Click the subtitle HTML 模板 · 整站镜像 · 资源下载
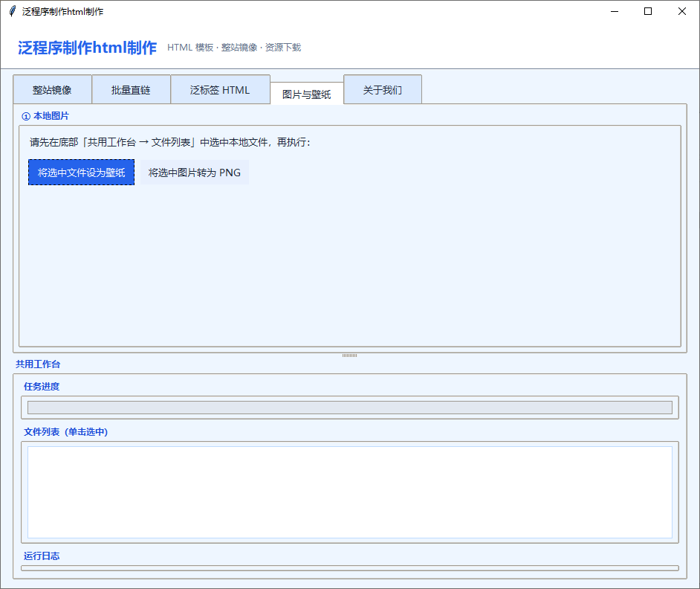This screenshot has width=700, height=589. coord(234,48)
